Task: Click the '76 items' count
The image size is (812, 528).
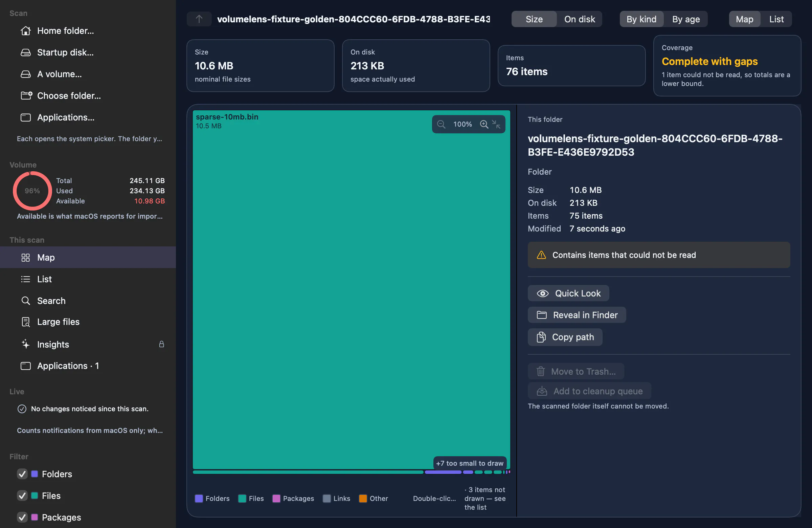Action: (x=526, y=71)
